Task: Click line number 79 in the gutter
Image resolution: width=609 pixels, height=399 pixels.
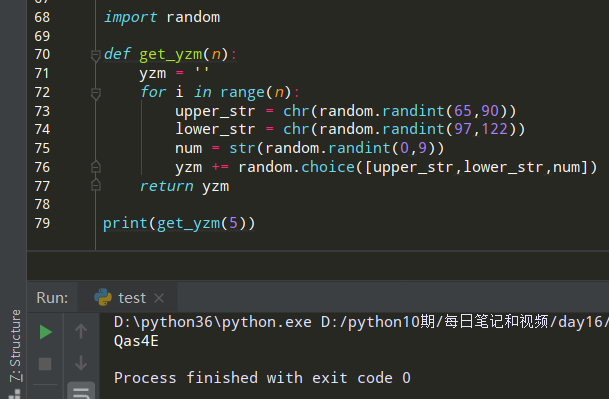Action: point(42,223)
